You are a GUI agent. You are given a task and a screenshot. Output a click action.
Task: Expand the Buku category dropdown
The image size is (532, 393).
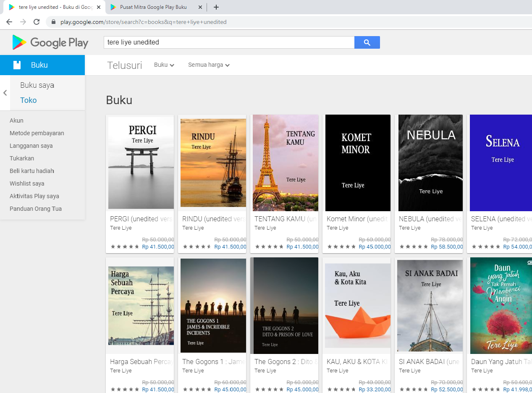pyautogui.click(x=164, y=65)
